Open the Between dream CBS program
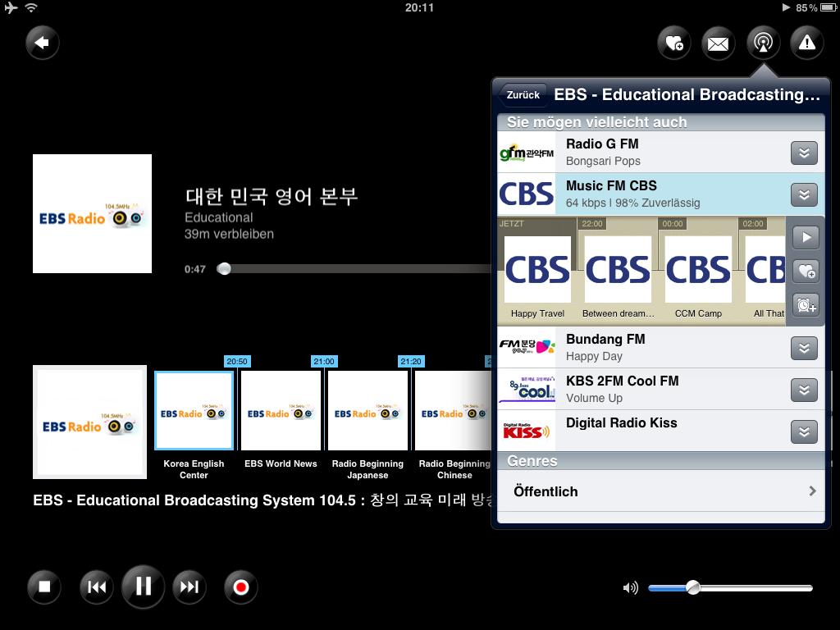The height and width of the screenshot is (630, 840). (618, 269)
